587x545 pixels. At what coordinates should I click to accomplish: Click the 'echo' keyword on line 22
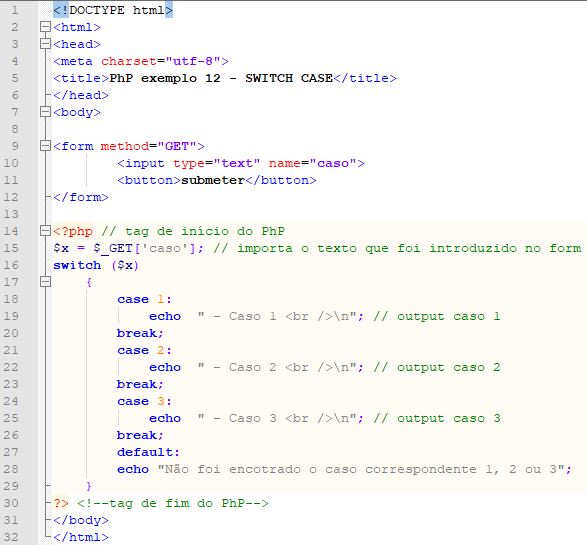click(165, 367)
